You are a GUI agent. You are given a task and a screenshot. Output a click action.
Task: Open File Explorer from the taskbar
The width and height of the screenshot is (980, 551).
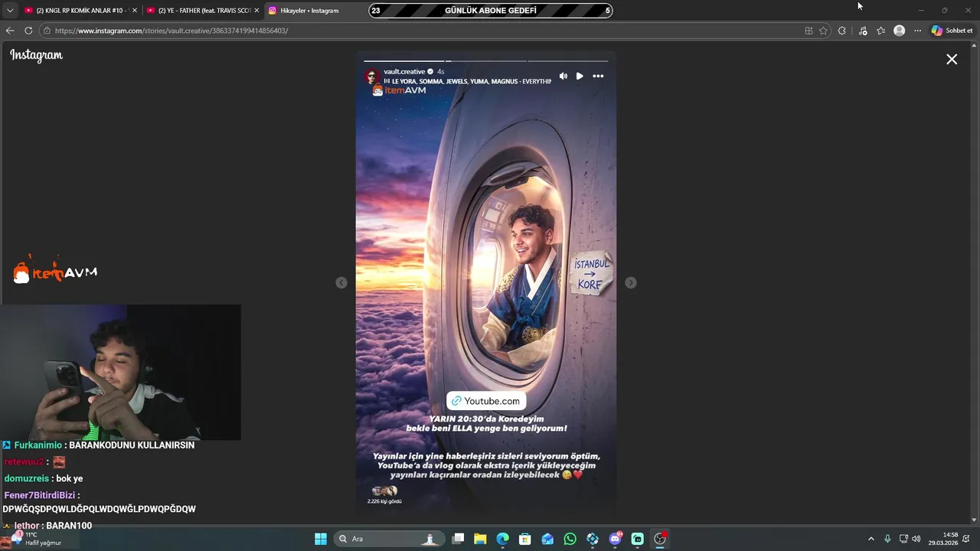[x=480, y=539]
